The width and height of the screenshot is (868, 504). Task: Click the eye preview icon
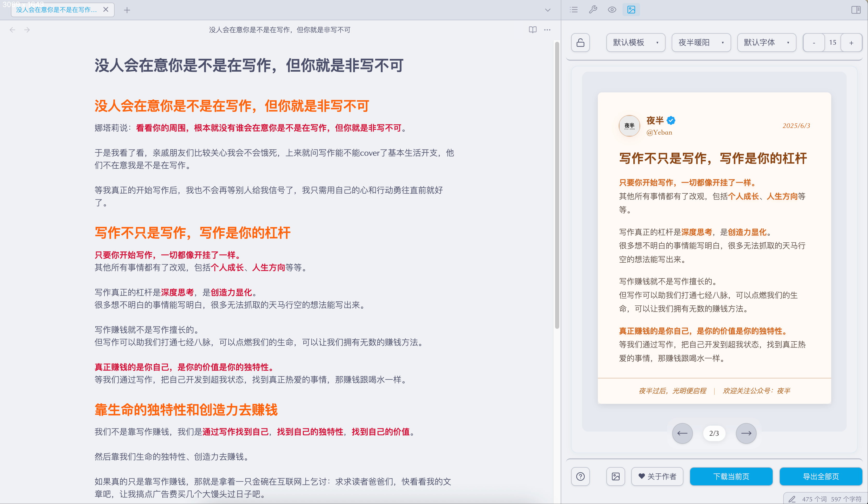612,10
